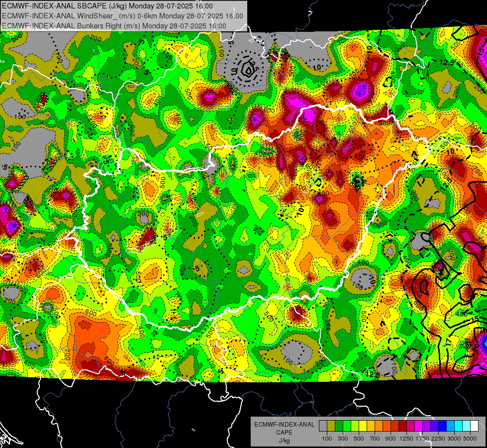Click the legend word CAPE

284,432
